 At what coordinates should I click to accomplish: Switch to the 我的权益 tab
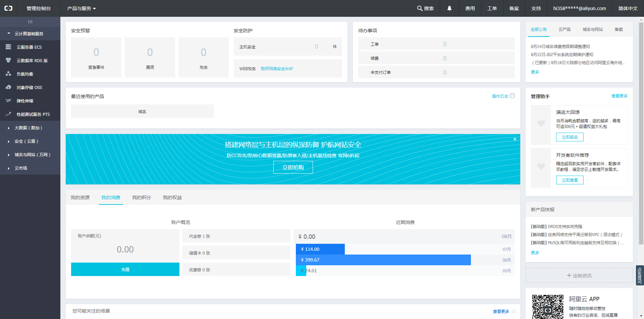click(172, 197)
